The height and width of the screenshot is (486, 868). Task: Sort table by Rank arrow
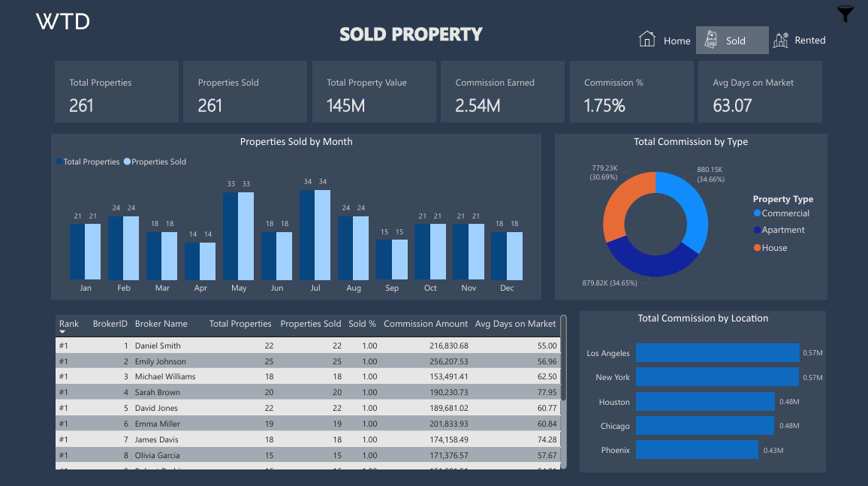pos(62,331)
